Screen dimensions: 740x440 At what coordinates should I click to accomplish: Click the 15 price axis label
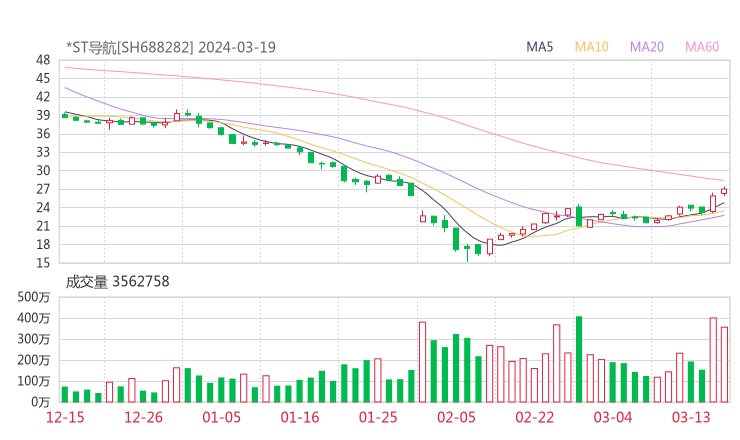(43, 263)
